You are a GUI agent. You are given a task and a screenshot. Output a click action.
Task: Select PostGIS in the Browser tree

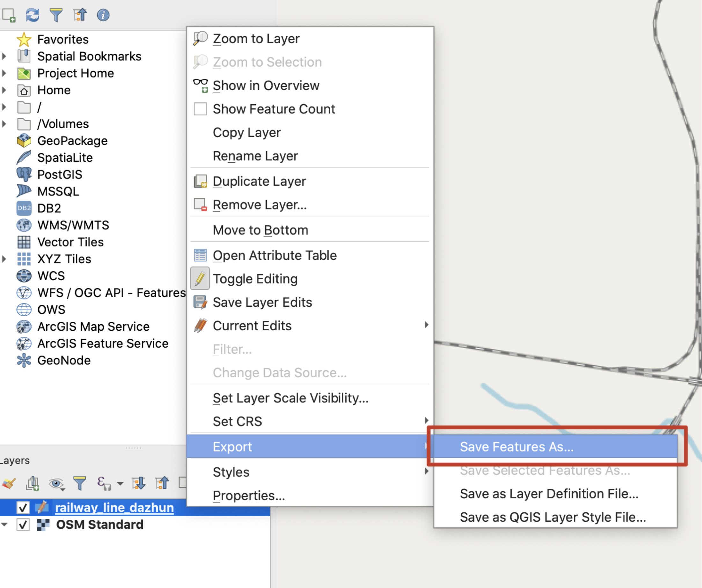60,174
